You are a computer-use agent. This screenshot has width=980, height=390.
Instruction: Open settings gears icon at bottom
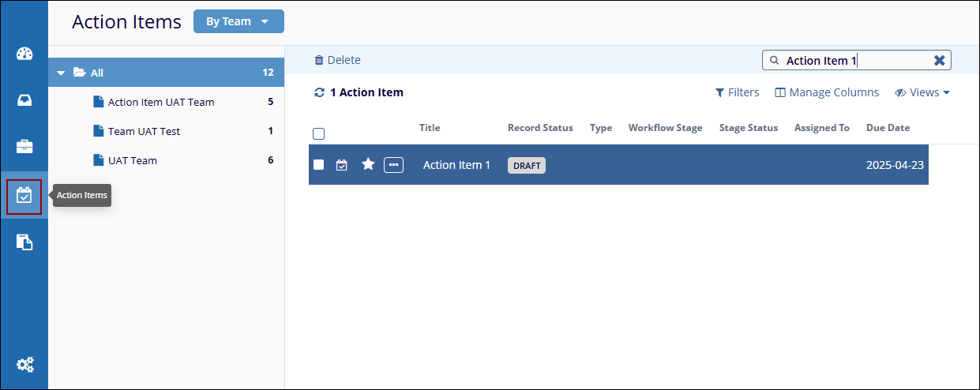tap(24, 364)
